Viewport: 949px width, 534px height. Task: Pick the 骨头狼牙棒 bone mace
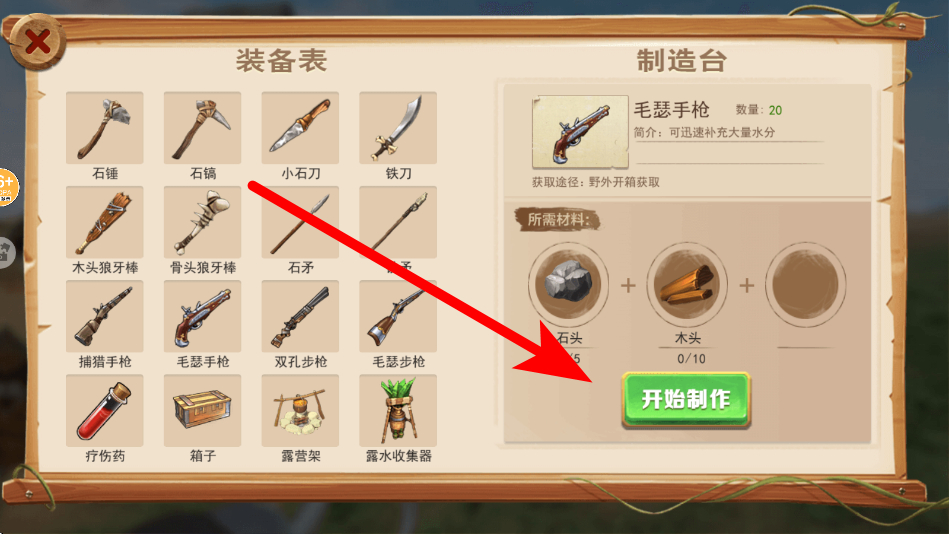point(202,222)
